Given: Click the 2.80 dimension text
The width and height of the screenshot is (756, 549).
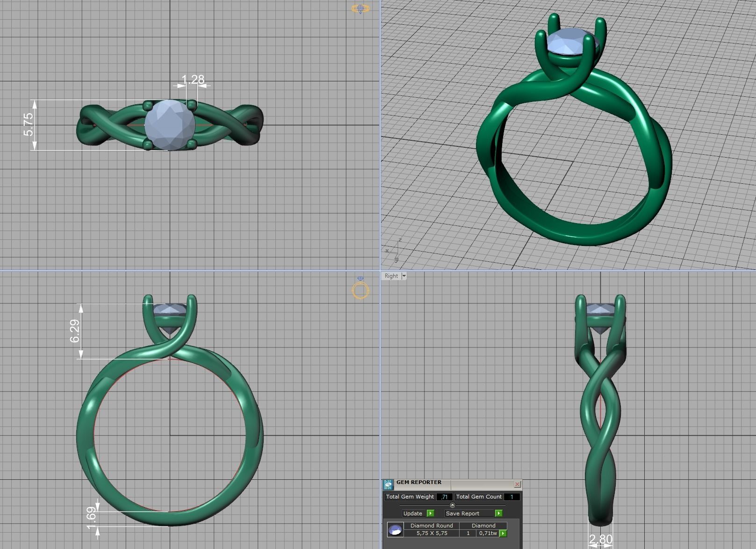Looking at the screenshot, I should 601,540.
